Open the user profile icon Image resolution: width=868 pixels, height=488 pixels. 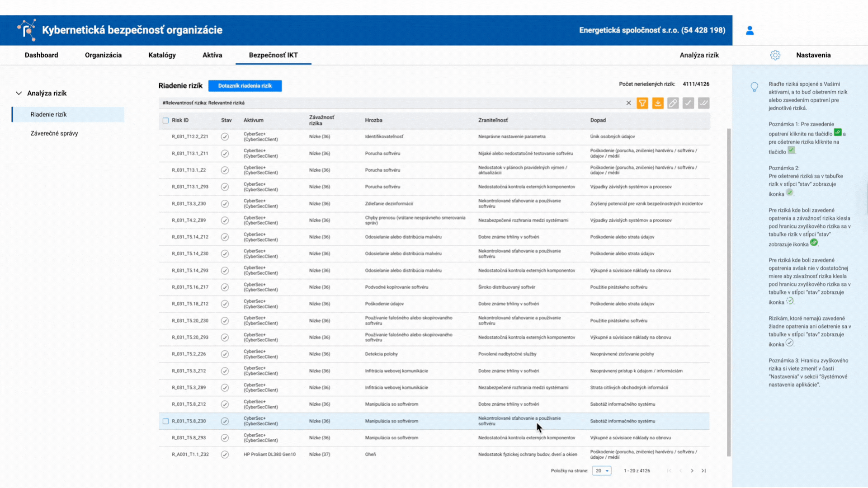point(750,30)
